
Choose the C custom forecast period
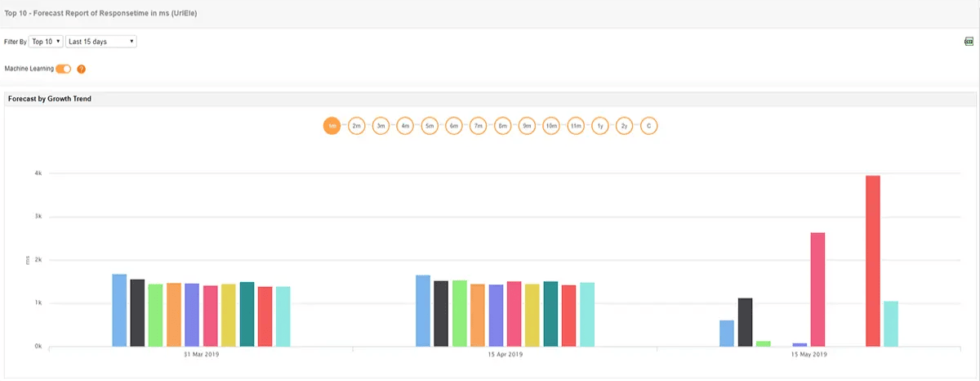(649, 126)
